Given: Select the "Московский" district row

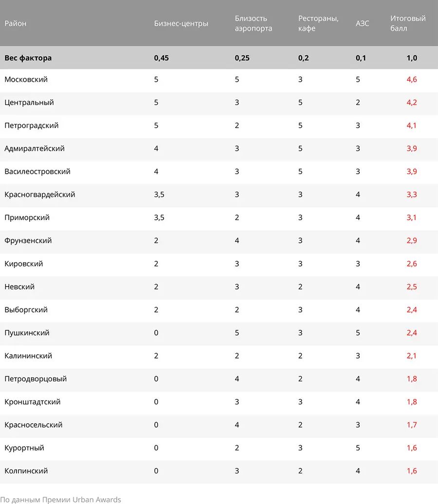Looking at the screenshot, I should (26, 79).
